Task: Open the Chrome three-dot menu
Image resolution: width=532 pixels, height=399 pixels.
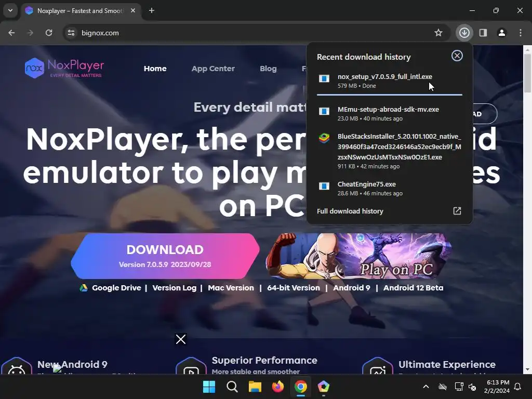Action: pos(521,33)
